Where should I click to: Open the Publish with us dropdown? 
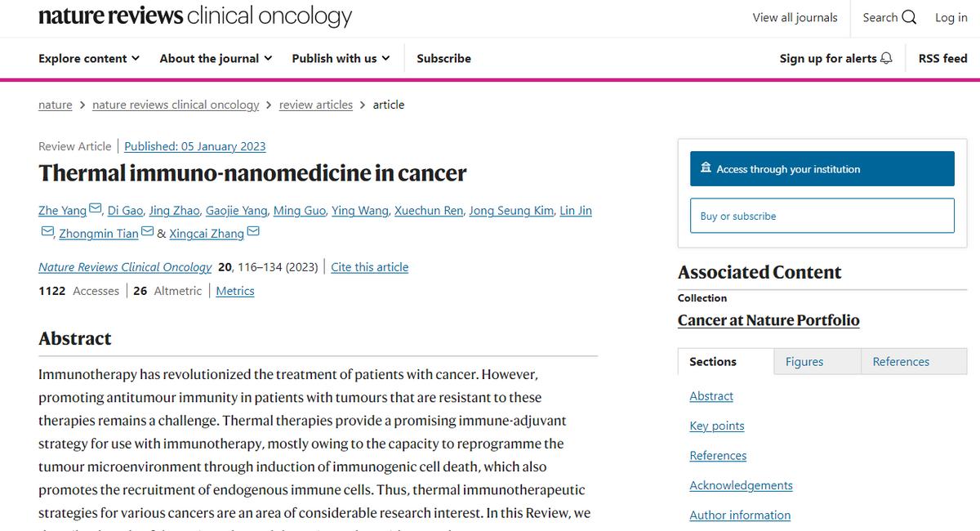click(341, 59)
